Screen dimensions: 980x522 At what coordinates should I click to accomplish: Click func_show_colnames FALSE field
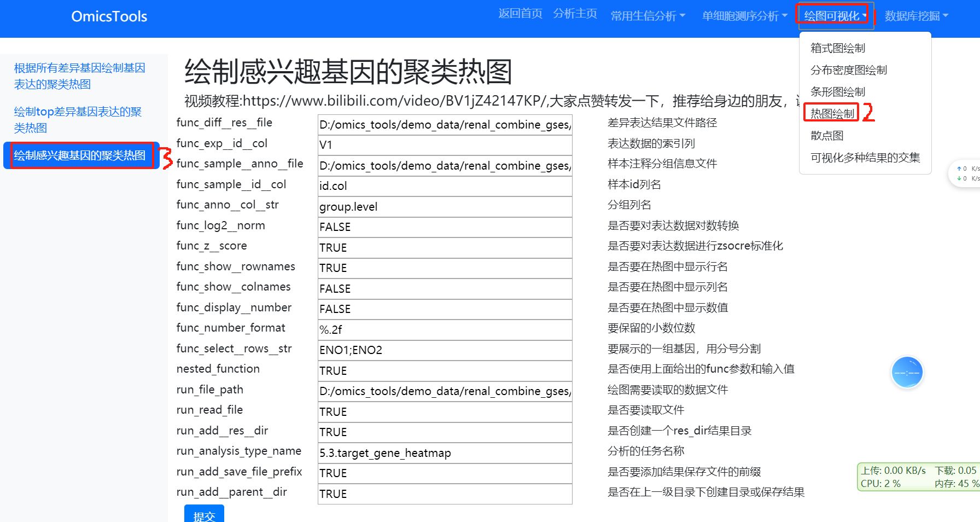[445, 289]
